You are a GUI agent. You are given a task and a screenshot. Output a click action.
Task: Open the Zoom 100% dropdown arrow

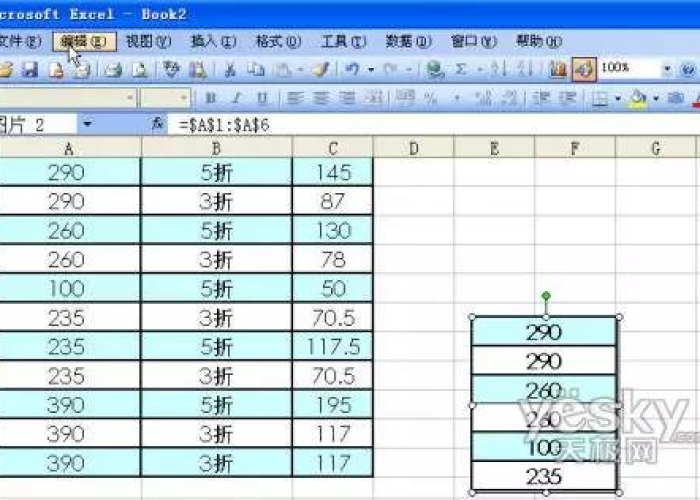(667, 69)
